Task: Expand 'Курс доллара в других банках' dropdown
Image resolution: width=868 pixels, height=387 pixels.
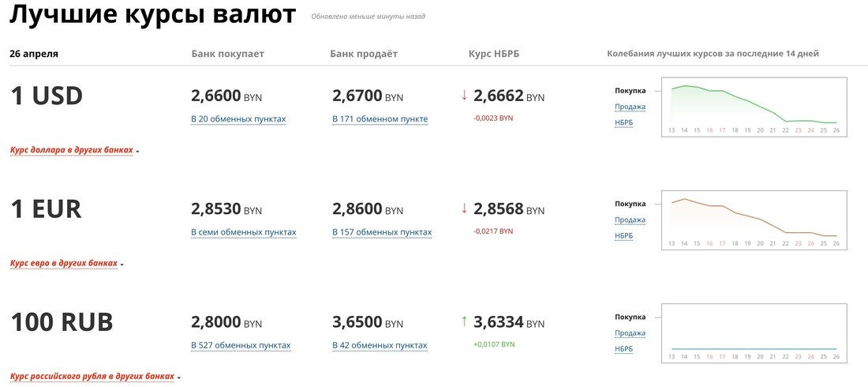Action: click(x=74, y=150)
